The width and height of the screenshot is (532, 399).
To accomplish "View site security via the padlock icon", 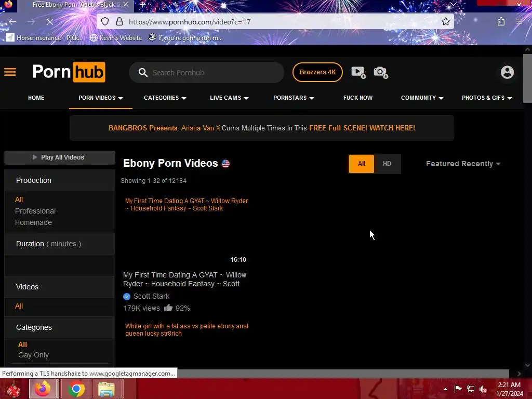I will point(119,22).
